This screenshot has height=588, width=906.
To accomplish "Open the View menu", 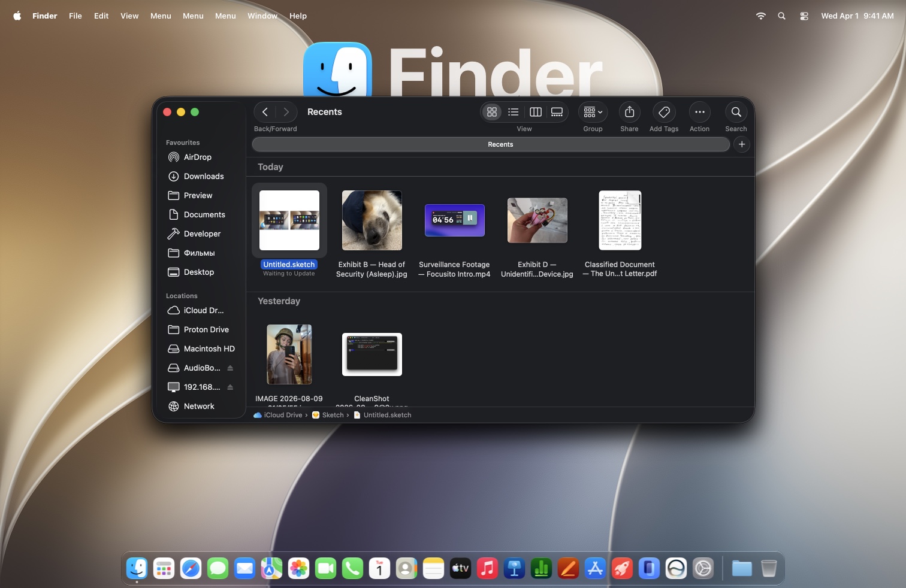I will pyautogui.click(x=129, y=16).
